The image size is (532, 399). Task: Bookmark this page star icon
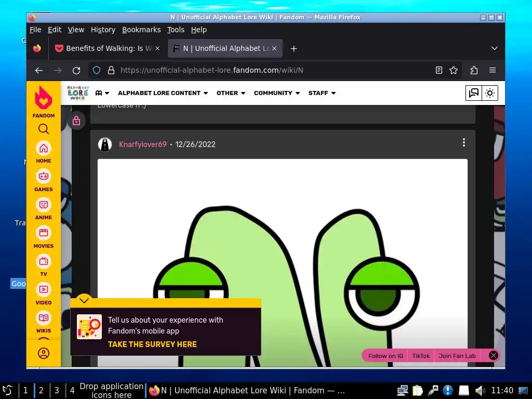(453, 70)
